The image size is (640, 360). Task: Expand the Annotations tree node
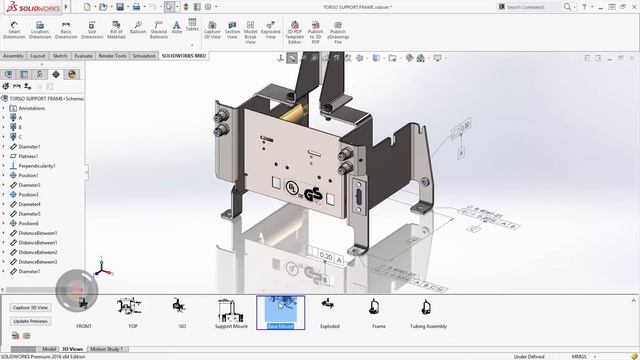3,108
